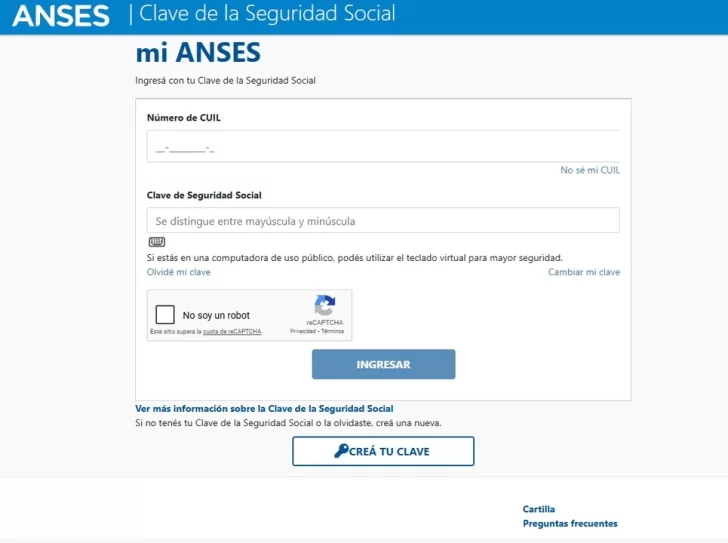This screenshot has width=728, height=543.
Task: Check the "No soy un robot" box
Action: tap(166, 315)
